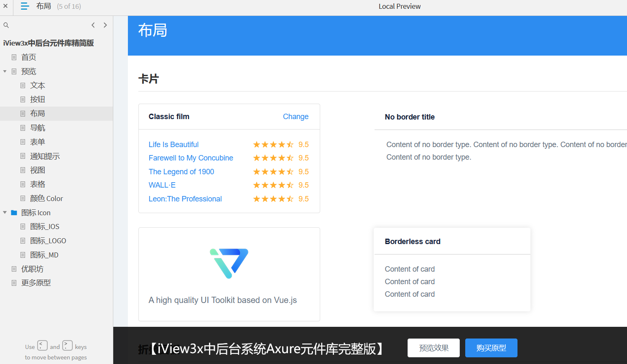
Task: Open the 通知提示 page
Action: click(45, 156)
